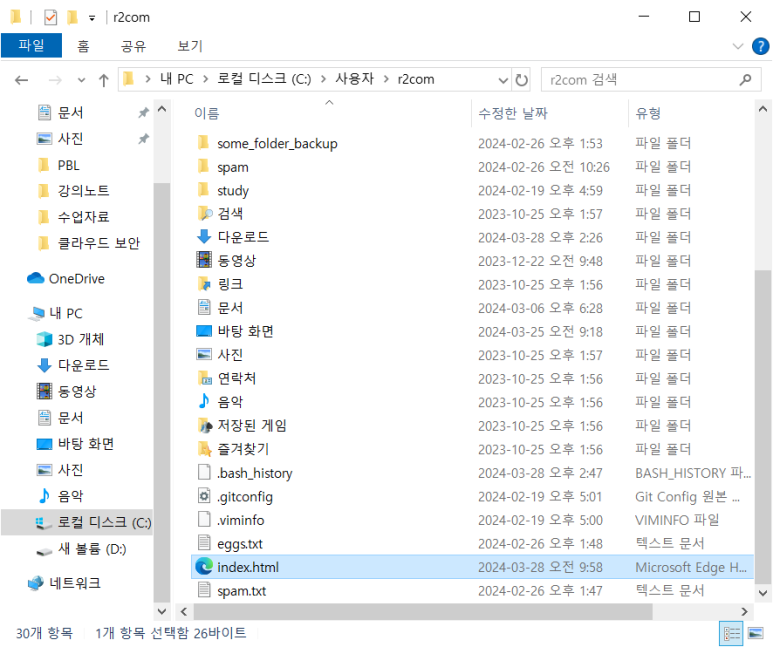Image resolution: width=773 pixels, height=647 pixels.
Task: Open the Help question mark icon
Action: (x=760, y=46)
